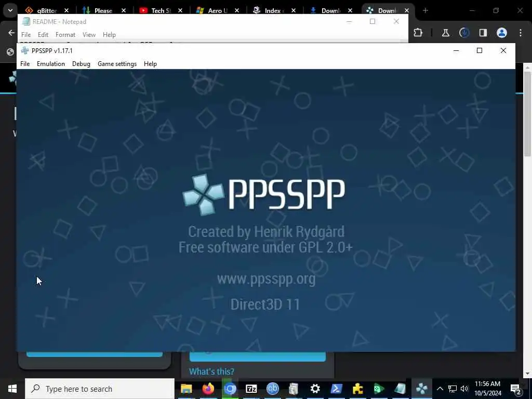
Task: Toggle the browser side panel
Action: 483,33
